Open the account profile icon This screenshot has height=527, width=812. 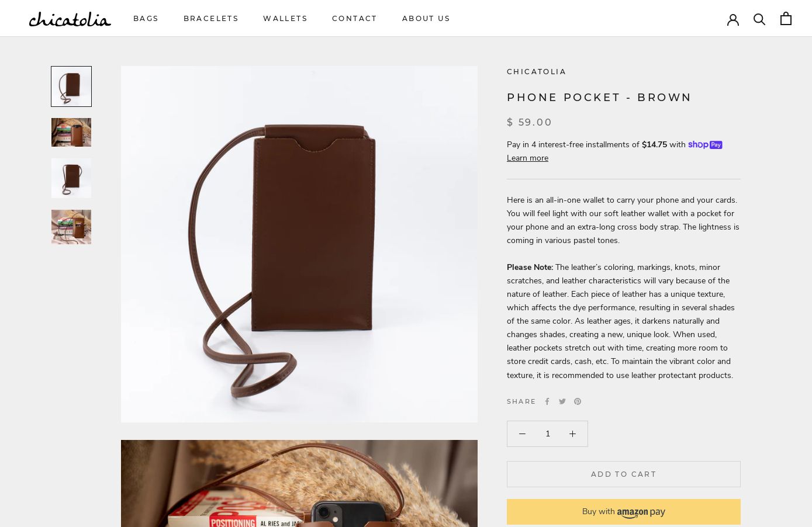tap(733, 19)
